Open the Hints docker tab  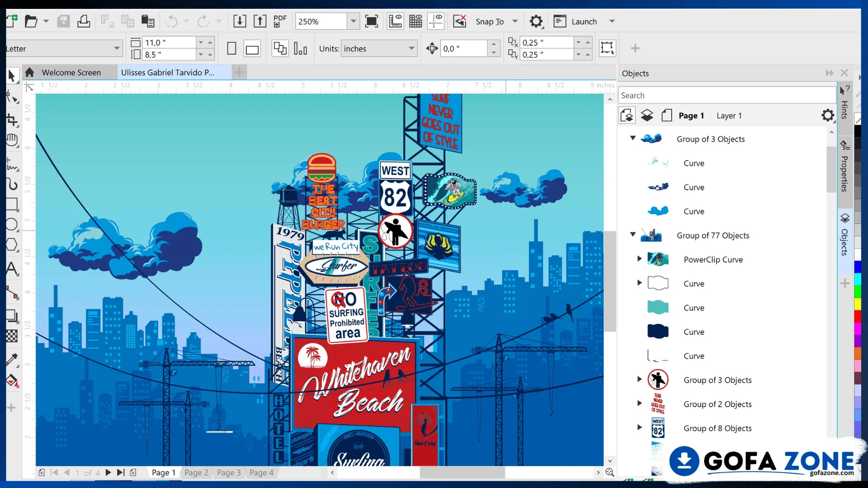(x=844, y=103)
